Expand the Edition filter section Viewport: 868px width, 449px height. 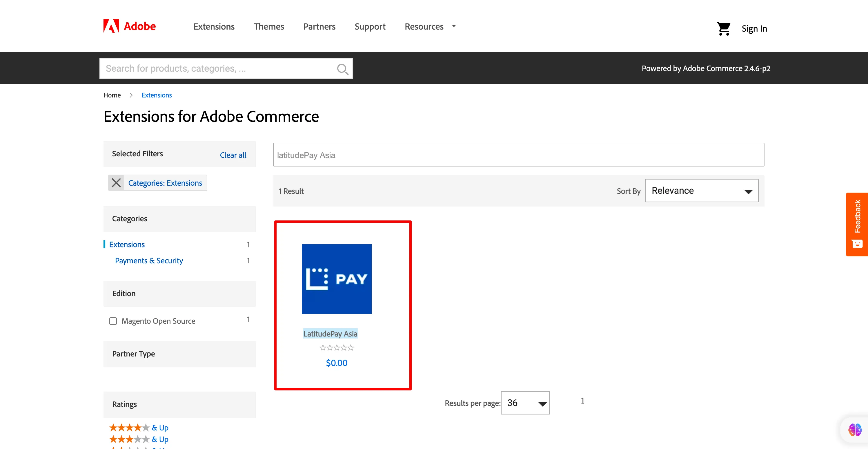[179, 294]
